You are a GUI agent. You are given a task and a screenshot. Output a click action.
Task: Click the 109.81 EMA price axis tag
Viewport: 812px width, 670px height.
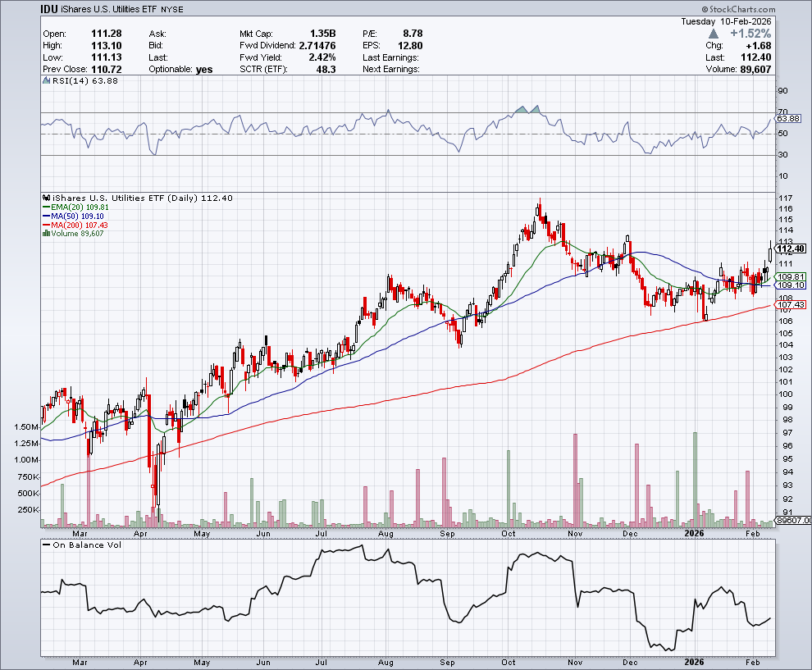[791, 277]
